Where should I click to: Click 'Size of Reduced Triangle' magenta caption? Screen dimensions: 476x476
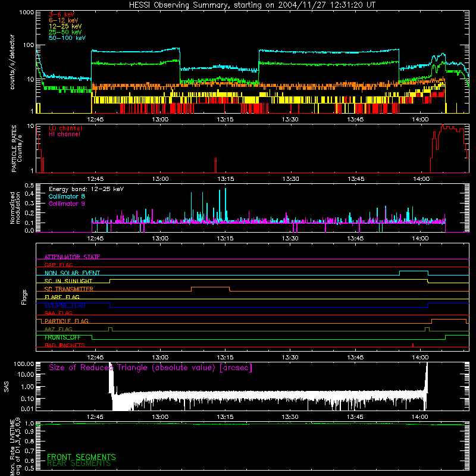pyautogui.click(x=151, y=368)
